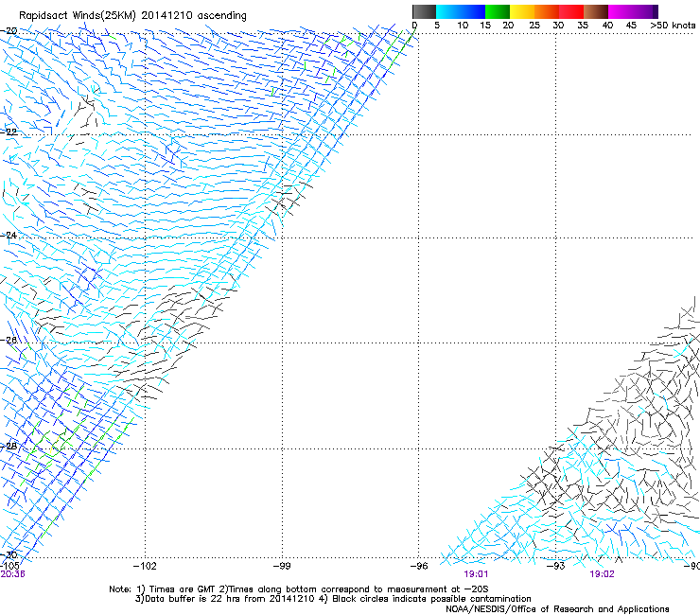700x615 pixels.
Task: Click the blue 10-15 knots legend color
Action: click(473, 11)
